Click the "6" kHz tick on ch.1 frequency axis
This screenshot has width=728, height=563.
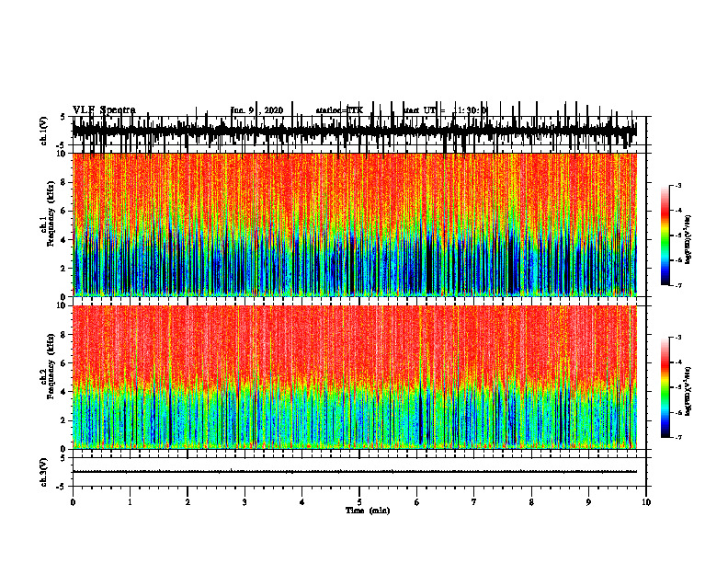click(64, 211)
